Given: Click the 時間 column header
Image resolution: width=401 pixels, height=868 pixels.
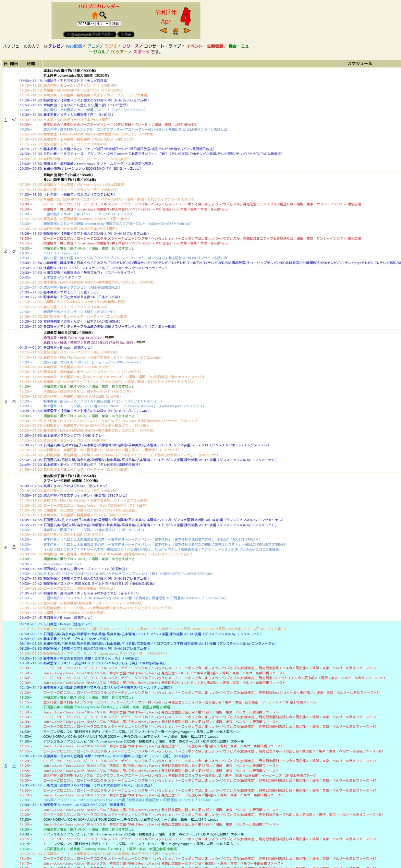Looking at the screenshot, I should click(x=31, y=63).
